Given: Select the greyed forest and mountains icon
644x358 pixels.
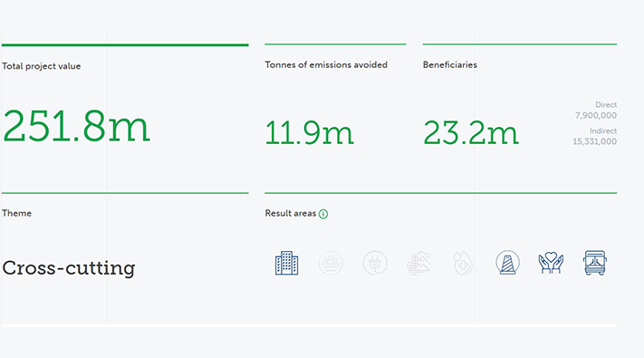Looking at the screenshot, I should tap(419, 263).
